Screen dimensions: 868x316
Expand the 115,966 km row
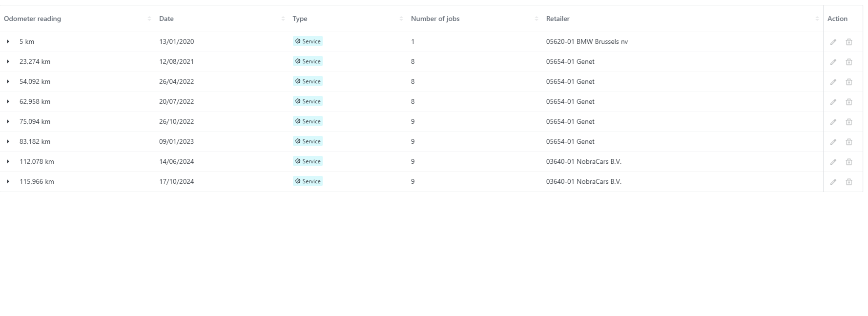(x=8, y=181)
